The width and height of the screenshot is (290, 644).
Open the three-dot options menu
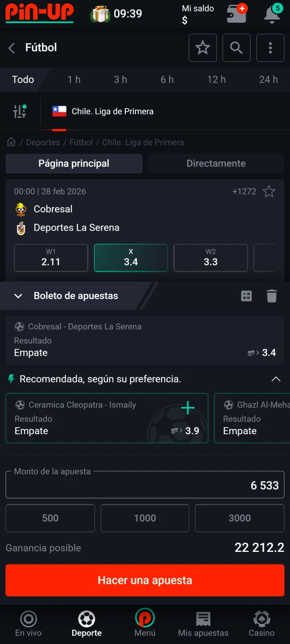pos(270,47)
